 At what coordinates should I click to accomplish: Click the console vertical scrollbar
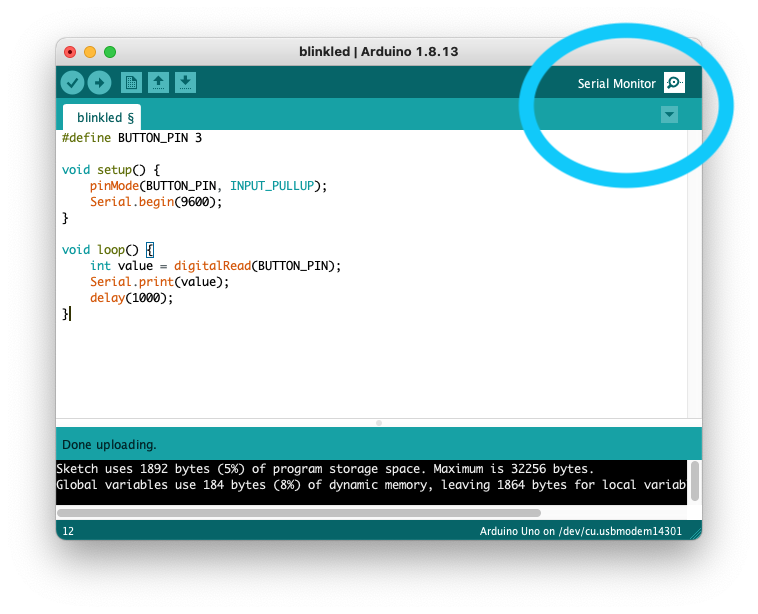[694, 480]
